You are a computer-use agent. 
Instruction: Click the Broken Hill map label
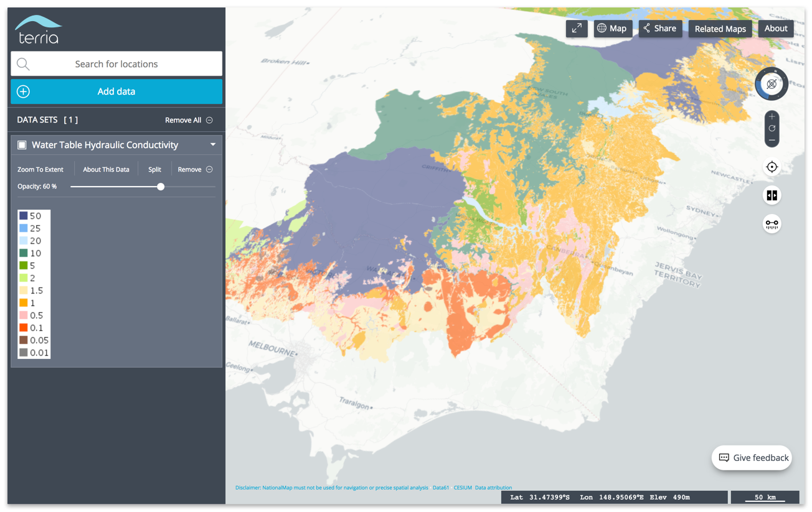[284, 62]
